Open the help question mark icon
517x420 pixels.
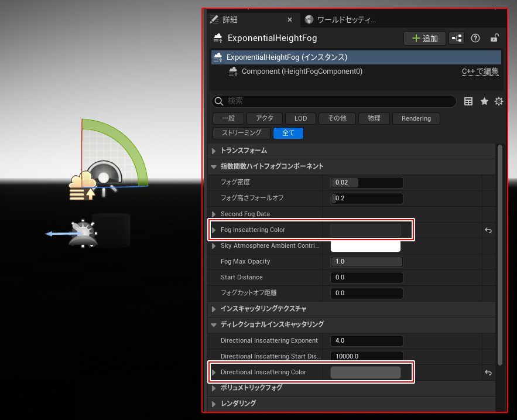475,38
